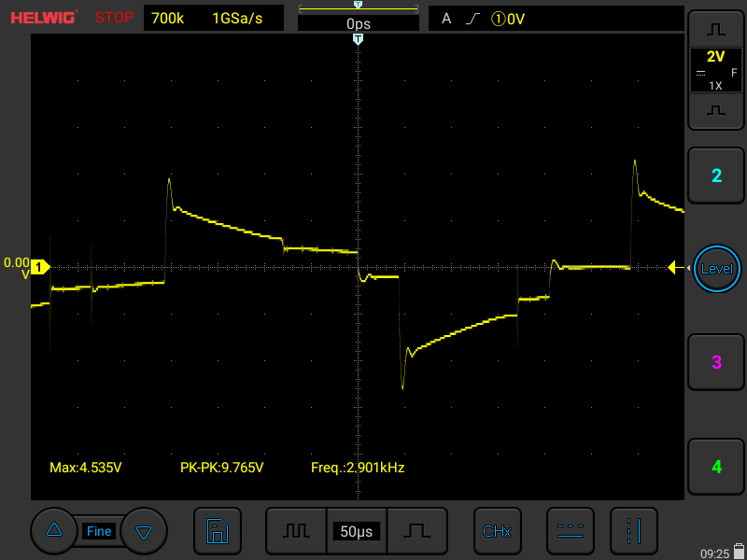Open the CHx channel menu

point(498,531)
